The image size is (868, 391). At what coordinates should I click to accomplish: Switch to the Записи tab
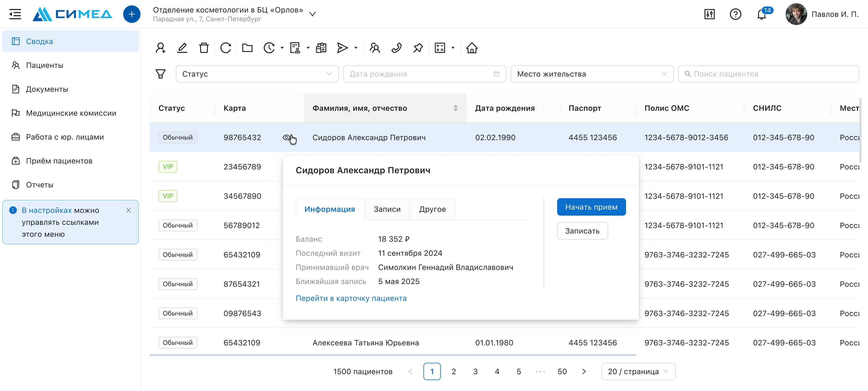point(387,209)
